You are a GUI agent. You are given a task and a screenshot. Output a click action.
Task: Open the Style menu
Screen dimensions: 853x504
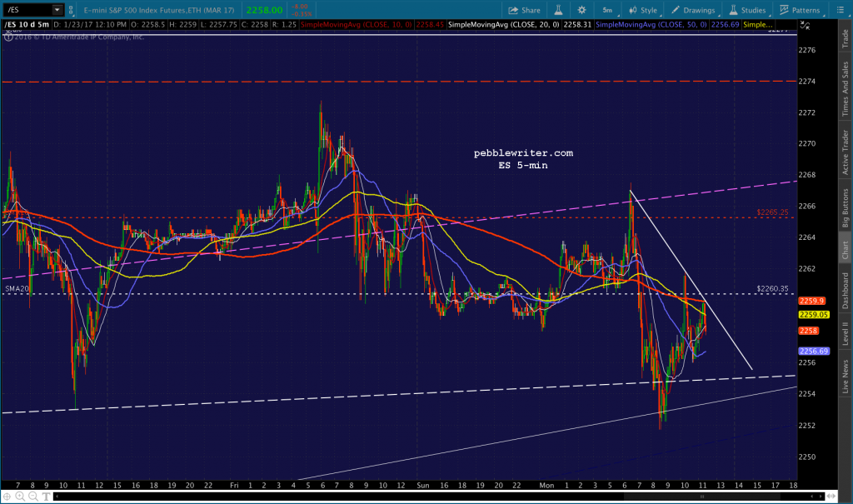643,10
